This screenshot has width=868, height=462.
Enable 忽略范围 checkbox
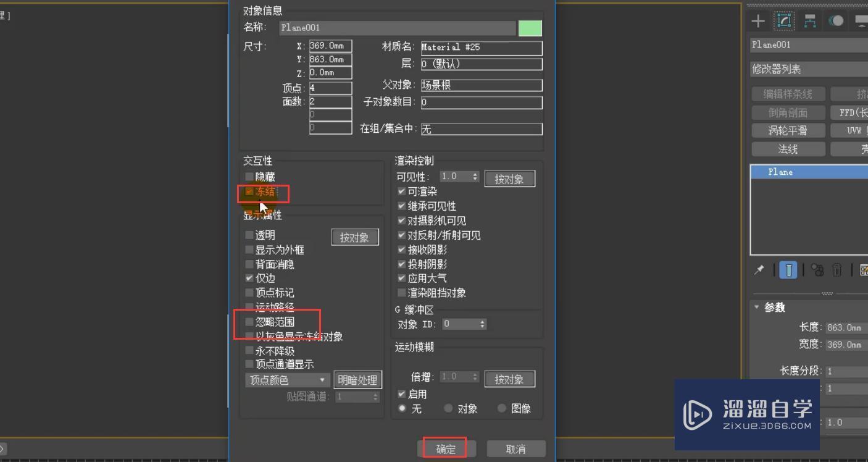[249, 322]
